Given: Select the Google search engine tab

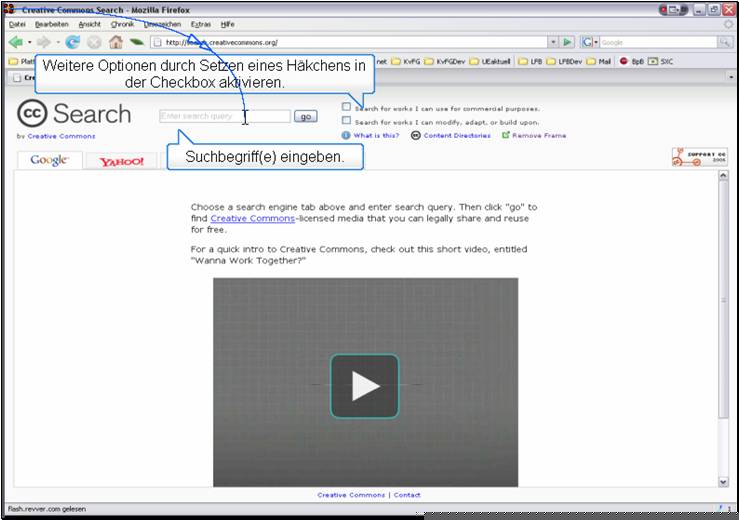Looking at the screenshot, I should (49, 160).
